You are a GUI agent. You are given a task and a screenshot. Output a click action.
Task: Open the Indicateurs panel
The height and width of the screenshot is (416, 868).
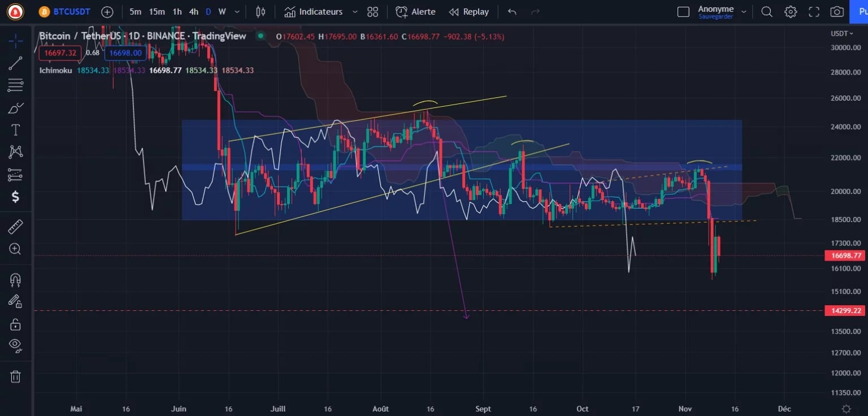[314, 12]
